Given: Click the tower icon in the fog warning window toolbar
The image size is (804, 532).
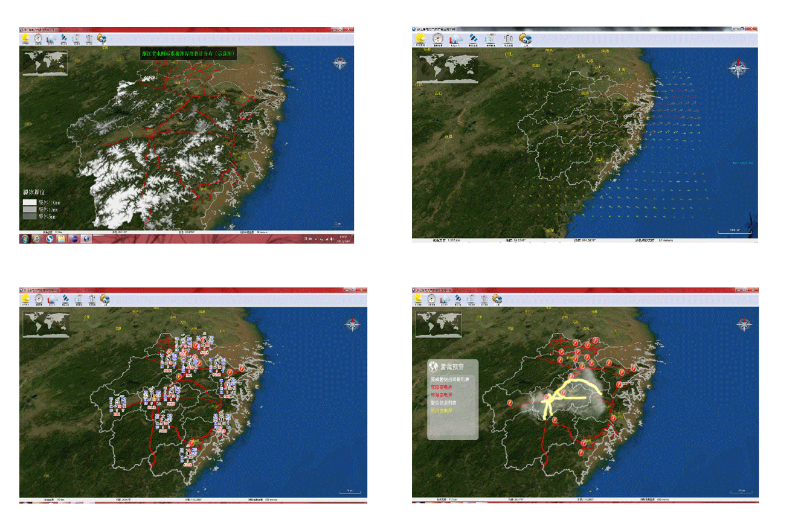Looking at the screenshot, I should (484, 299).
